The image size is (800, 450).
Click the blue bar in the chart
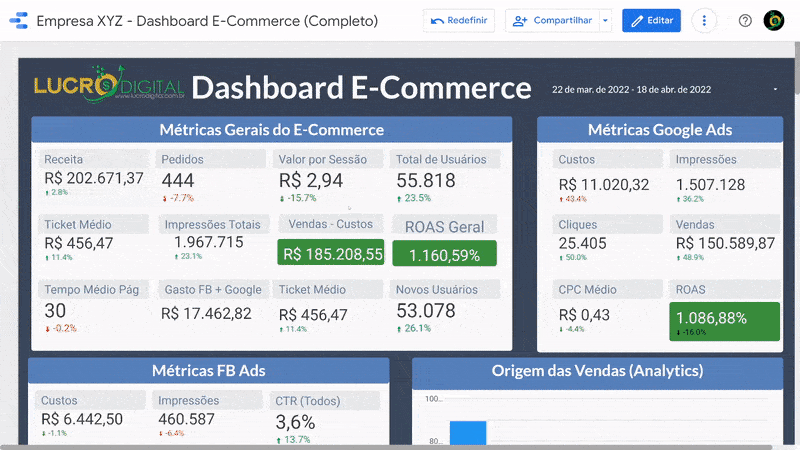point(467,432)
